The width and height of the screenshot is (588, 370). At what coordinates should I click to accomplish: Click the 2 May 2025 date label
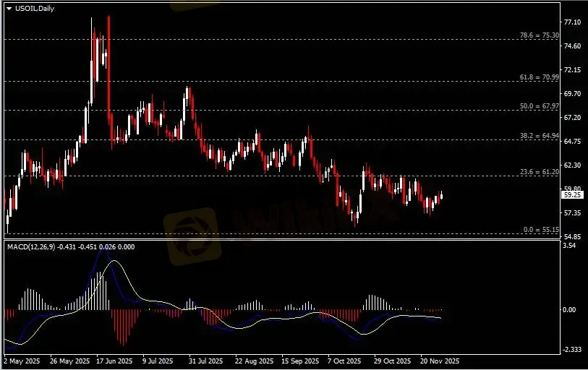pos(22,361)
